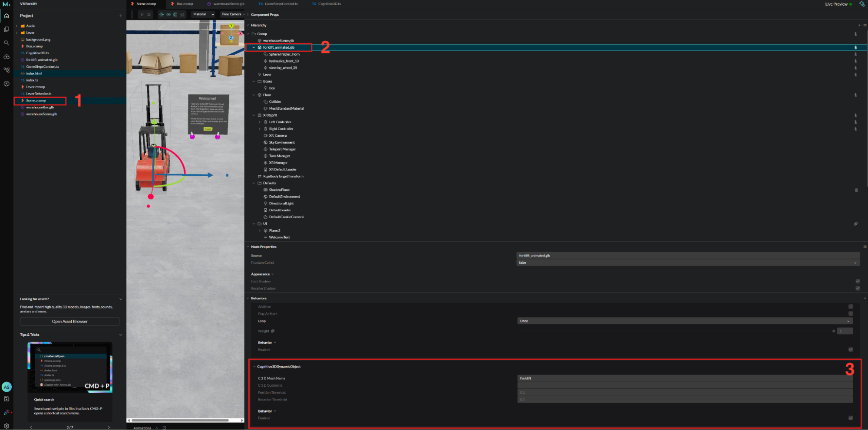Open the Material view mode dropdown
868x430 pixels.
[x=204, y=14]
